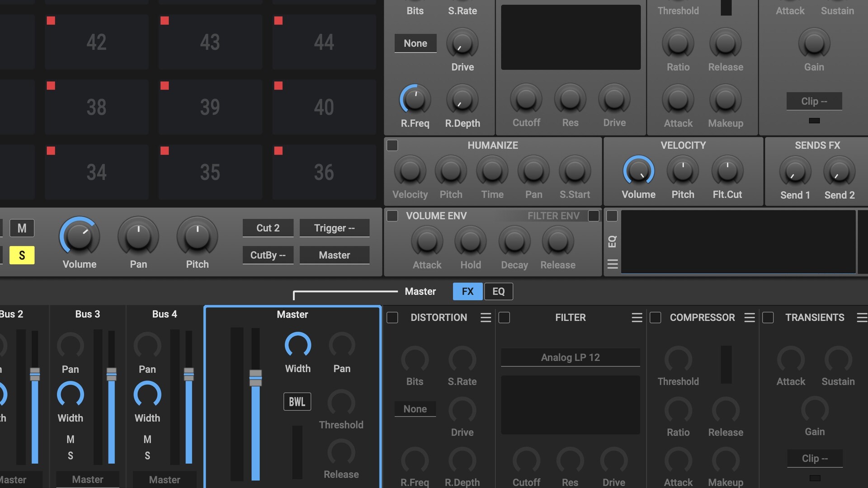
Task: Solo Bus 4 with its S button
Action: click(x=147, y=456)
